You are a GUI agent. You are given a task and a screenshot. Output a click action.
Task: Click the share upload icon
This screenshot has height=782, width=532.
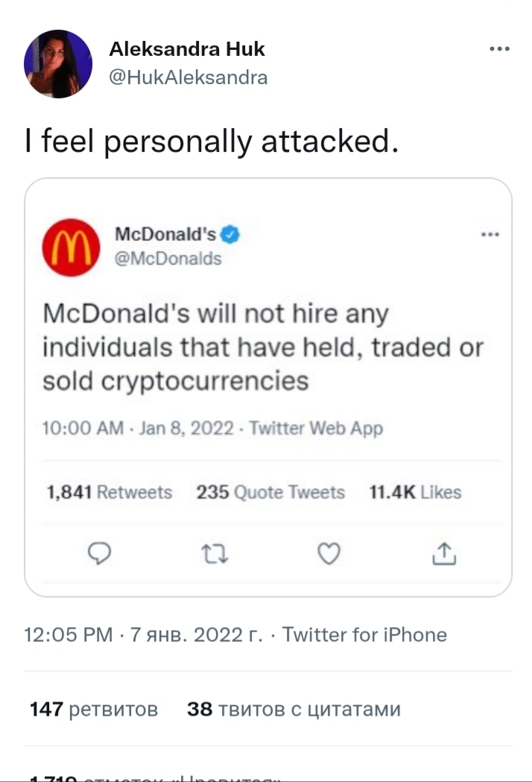[444, 553]
